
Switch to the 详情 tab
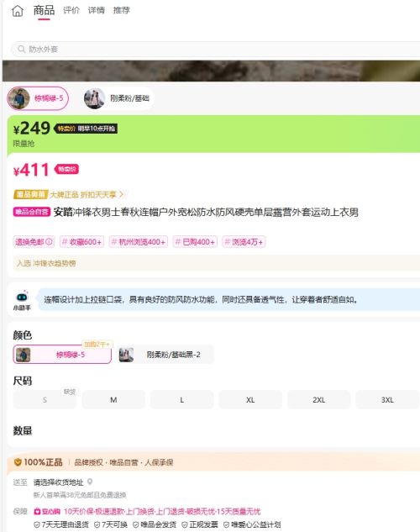97,10
